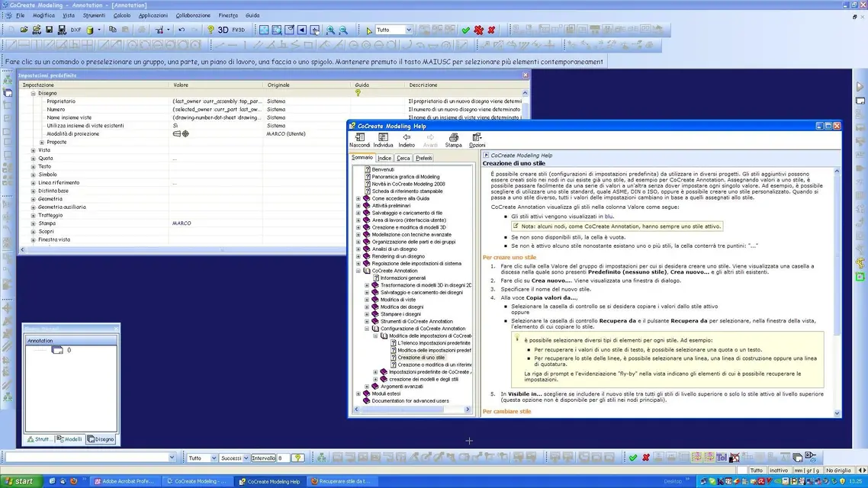
Task: Click the yellow question help icon bottom toolbar
Action: pos(297,458)
